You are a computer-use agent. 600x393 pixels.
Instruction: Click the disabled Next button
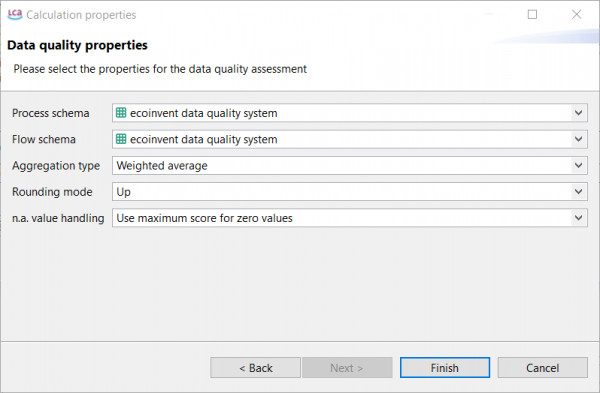click(x=347, y=368)
